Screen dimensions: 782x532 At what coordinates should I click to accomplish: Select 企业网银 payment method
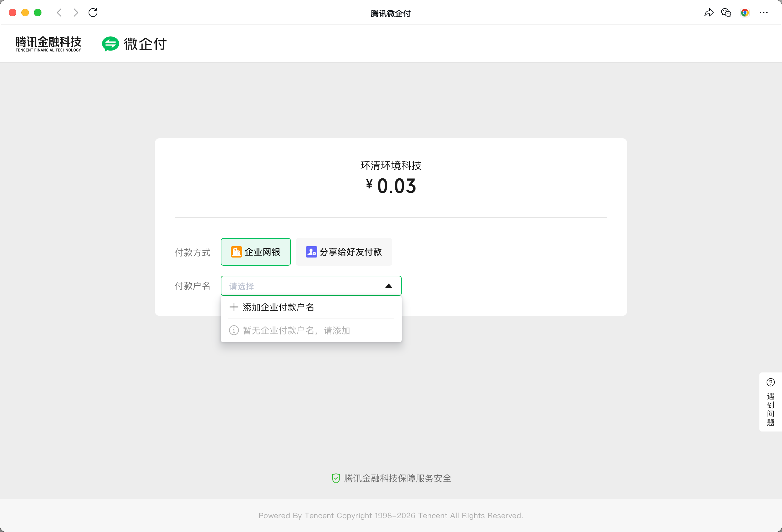[x=256, y=252]
